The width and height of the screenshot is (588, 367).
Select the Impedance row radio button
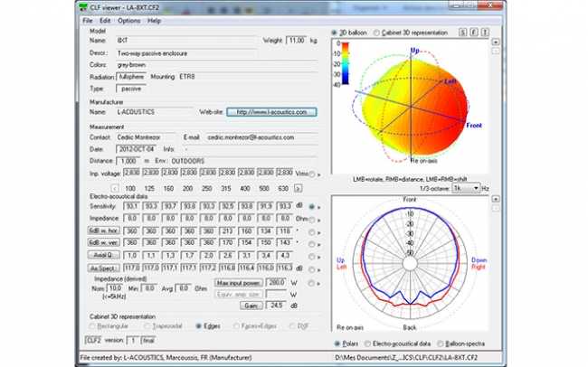tap(311, 220)
